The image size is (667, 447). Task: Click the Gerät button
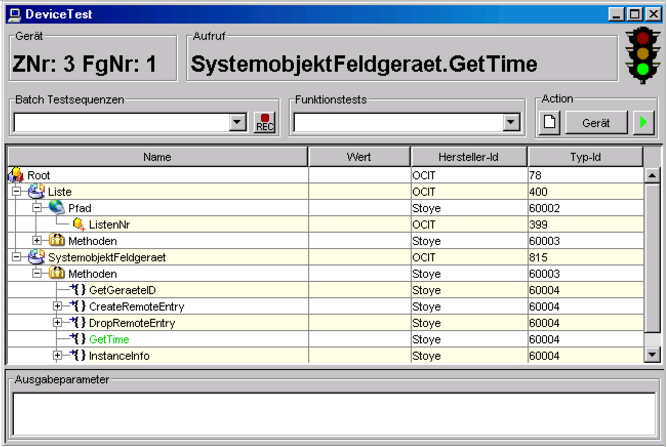pos(595,122)
